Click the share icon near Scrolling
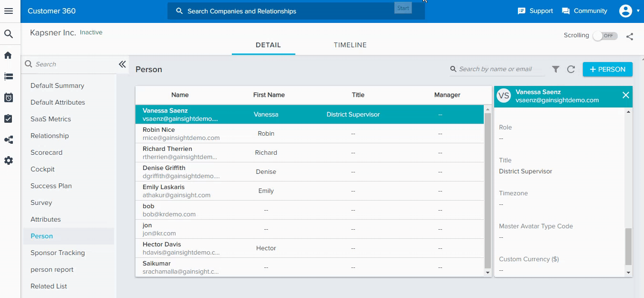 coord(630,36)
